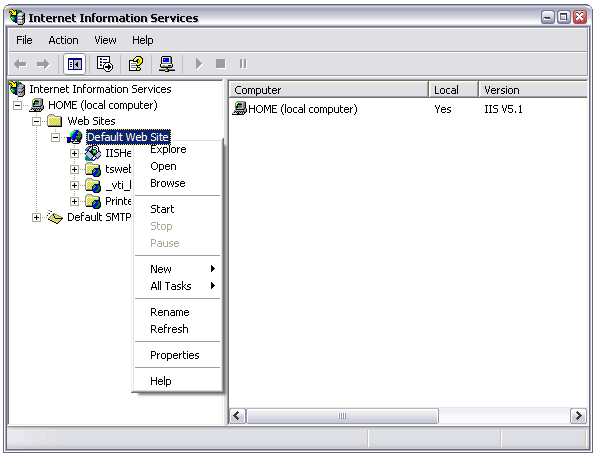
Task: Collapse the HOME (local computer) node
Action: (17, 105)
